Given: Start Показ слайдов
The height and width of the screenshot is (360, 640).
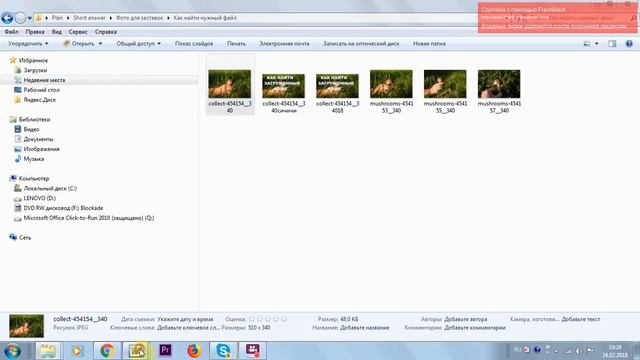Looking at the screenshot, I should click(194, 43).
